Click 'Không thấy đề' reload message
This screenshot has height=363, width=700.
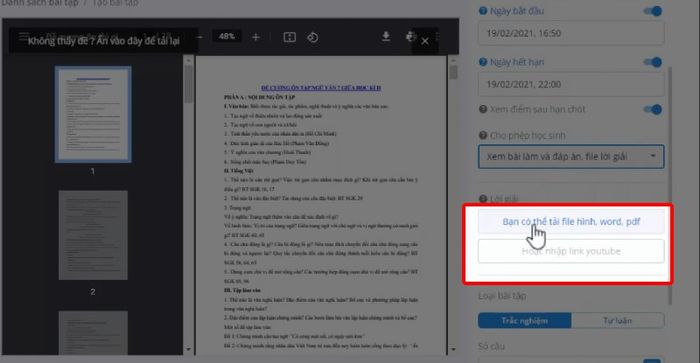point(104,41)
